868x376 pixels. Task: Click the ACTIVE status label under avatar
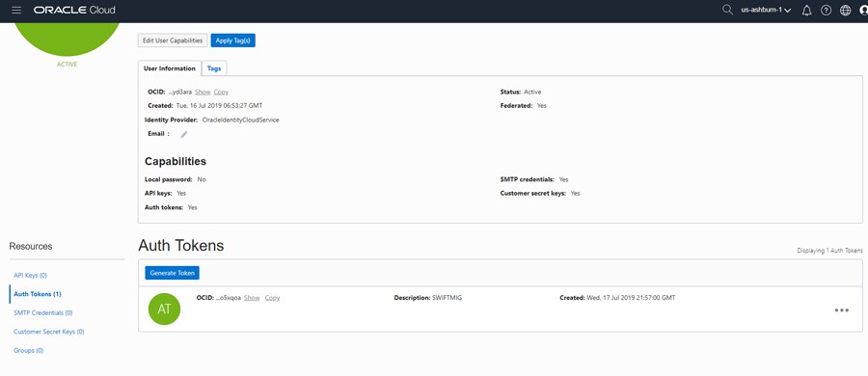tap(67, 65)
